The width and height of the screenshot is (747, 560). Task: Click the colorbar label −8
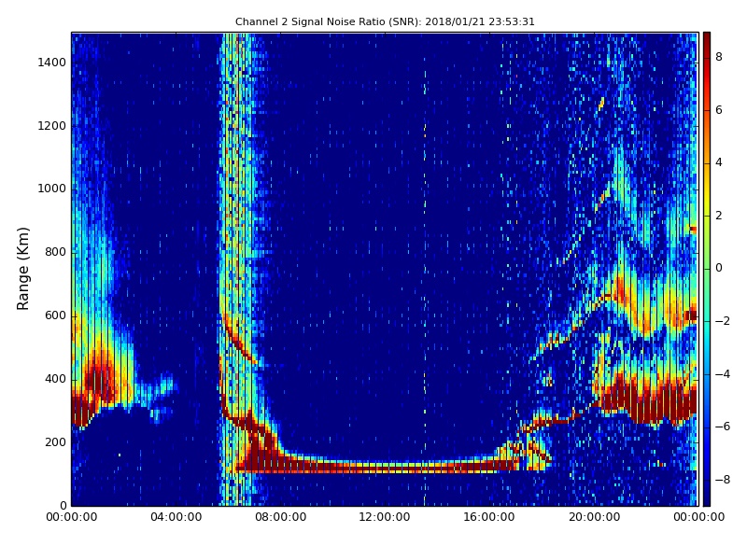pos(722,480)
